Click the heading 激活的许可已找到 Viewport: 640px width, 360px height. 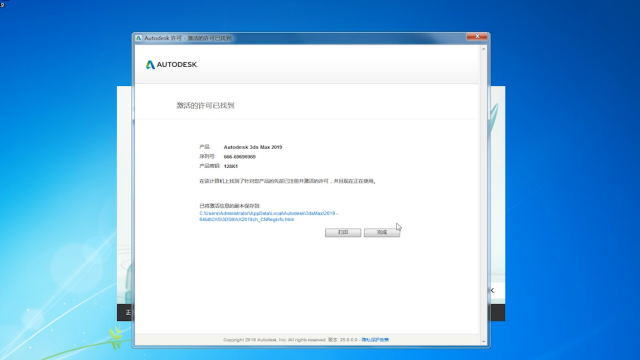coord(205,106)
